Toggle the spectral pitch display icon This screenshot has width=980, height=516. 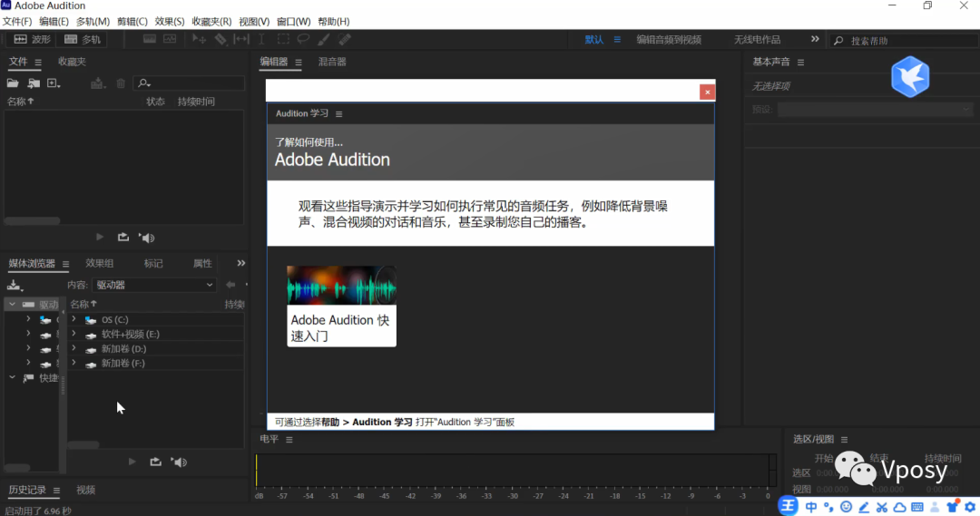[170, 39]
